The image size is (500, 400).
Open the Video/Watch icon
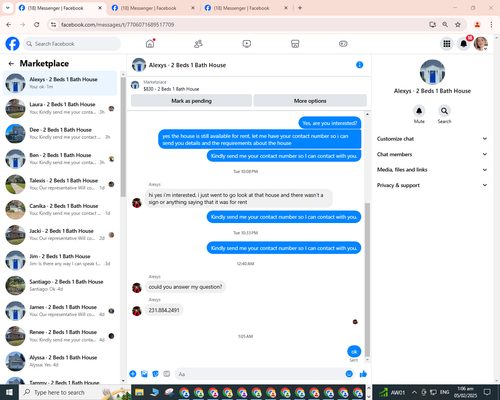click(247, 44)
